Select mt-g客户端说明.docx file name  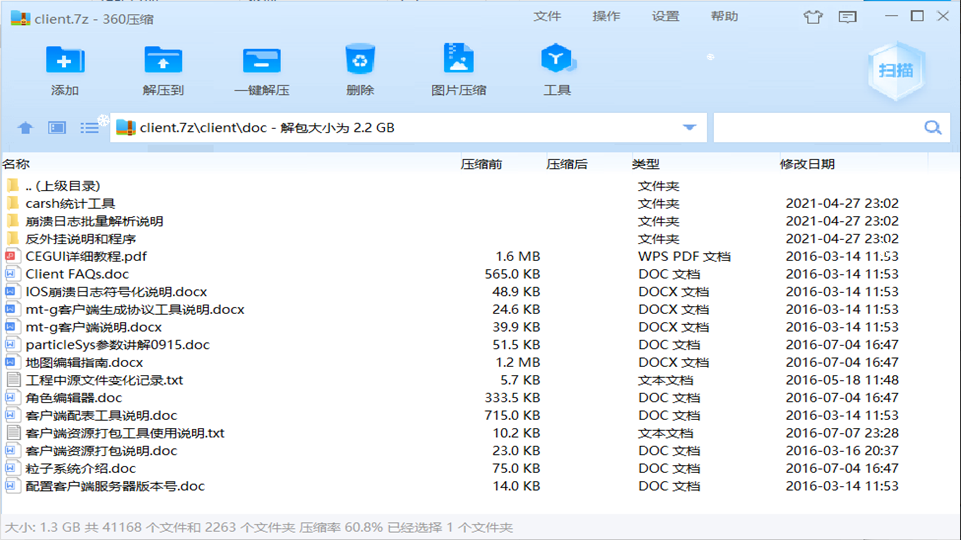coord(94,327)
